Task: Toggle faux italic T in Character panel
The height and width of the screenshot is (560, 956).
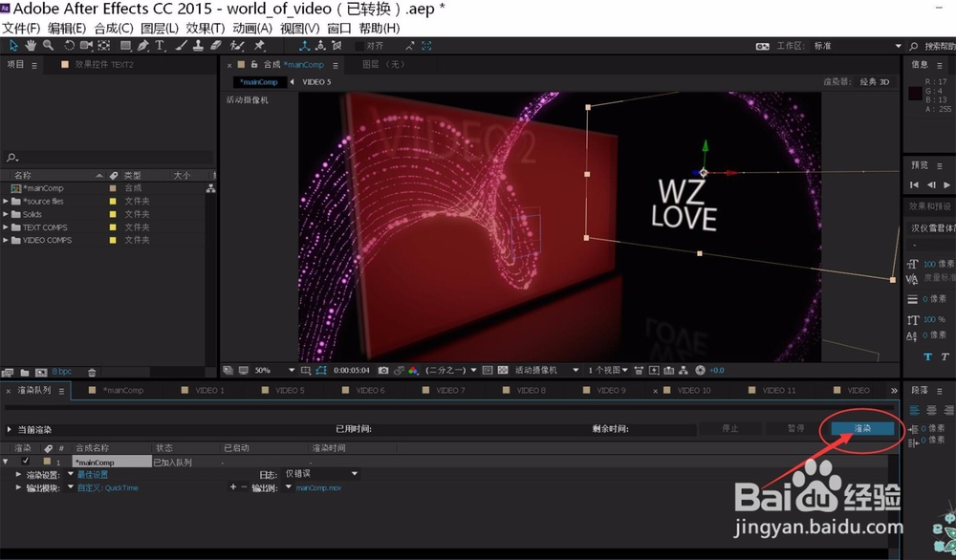Action: coord(945,357)
